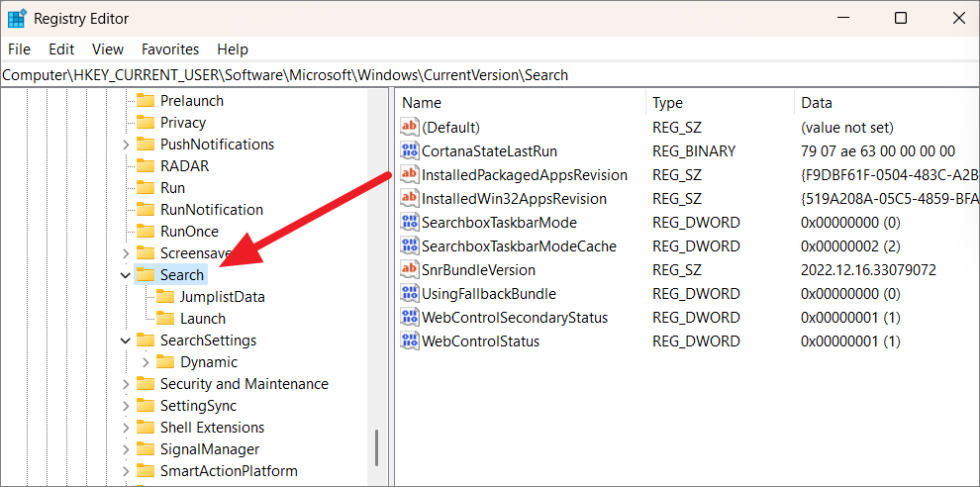Click the Launch folder icon
The image size is (980, 487).
[165, 318]
